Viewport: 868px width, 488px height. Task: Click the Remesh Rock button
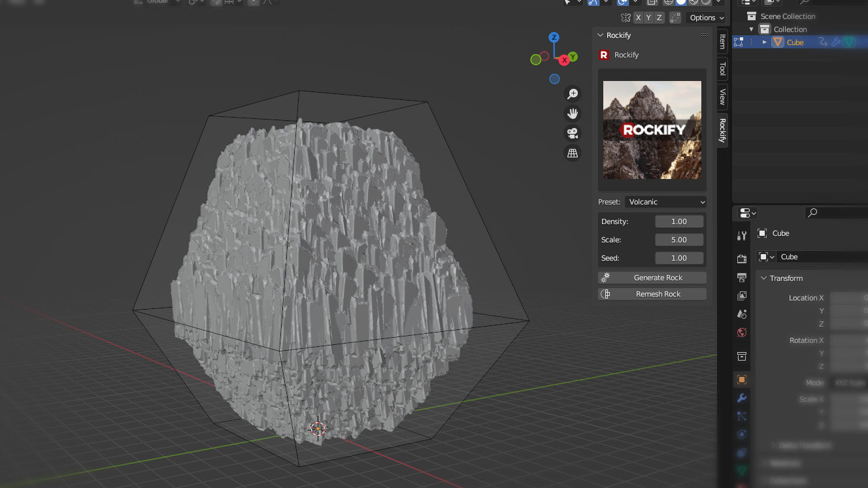[652, 294]
